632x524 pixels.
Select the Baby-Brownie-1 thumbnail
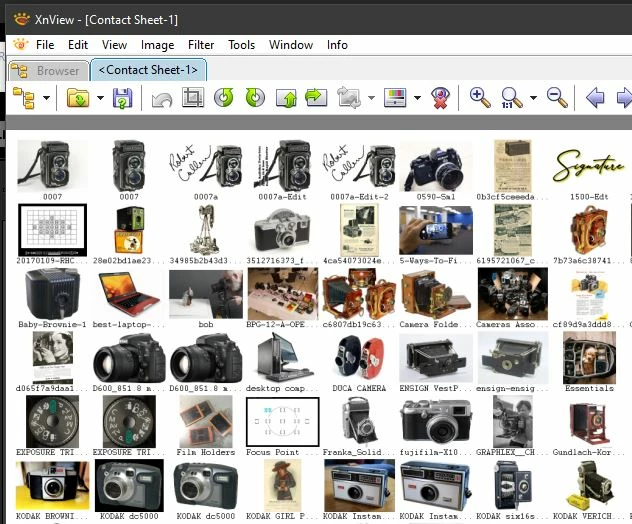(52, 294)
